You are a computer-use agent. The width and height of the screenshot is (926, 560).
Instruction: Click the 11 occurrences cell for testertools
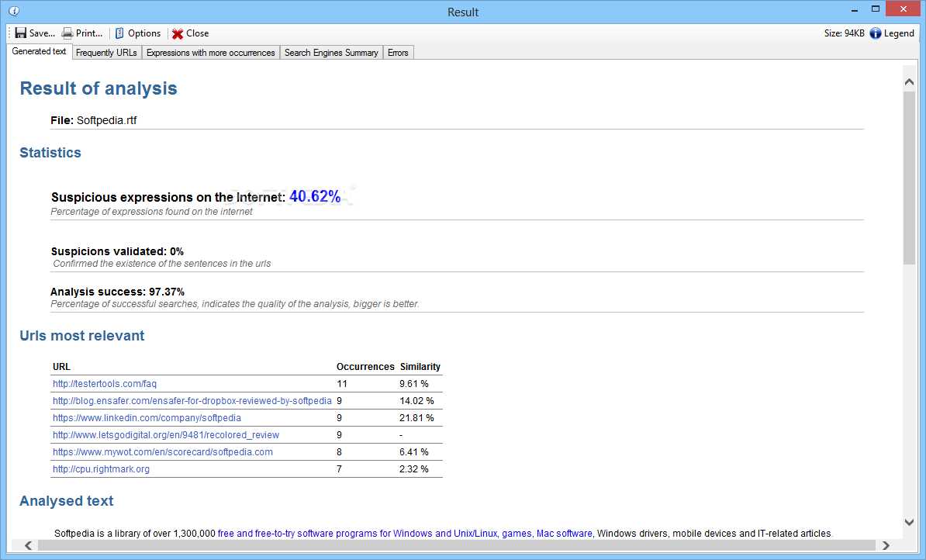[342, 384]
